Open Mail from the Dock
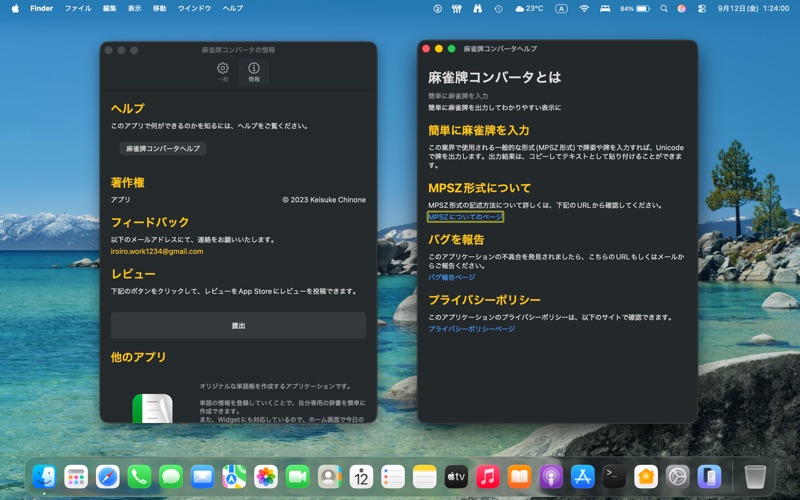 pos(203,477)
